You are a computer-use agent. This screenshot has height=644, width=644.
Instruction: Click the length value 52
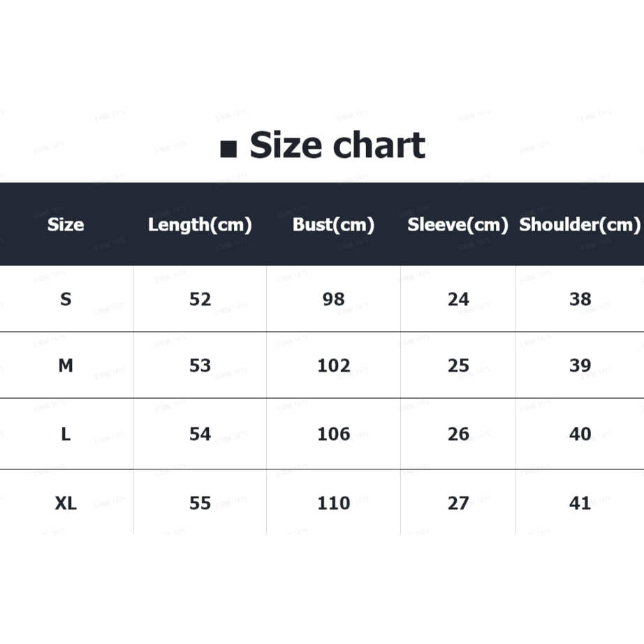pyautogui.click(x=200, y=299)
